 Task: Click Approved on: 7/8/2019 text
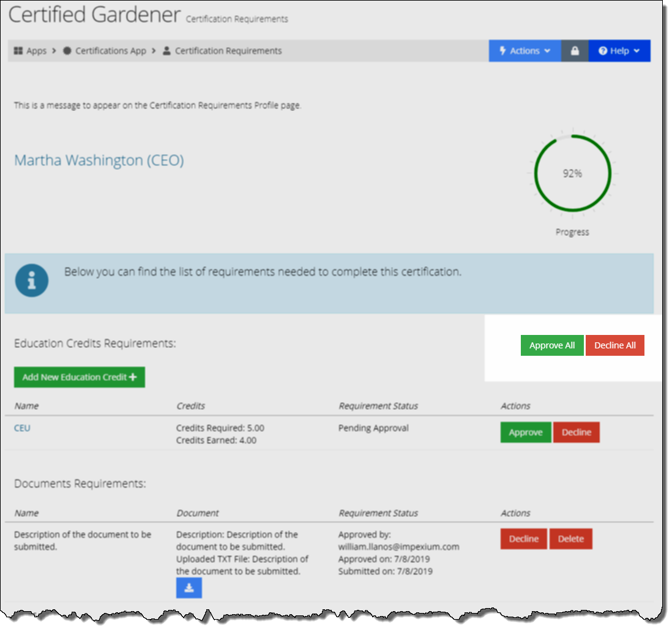point(384,559)
